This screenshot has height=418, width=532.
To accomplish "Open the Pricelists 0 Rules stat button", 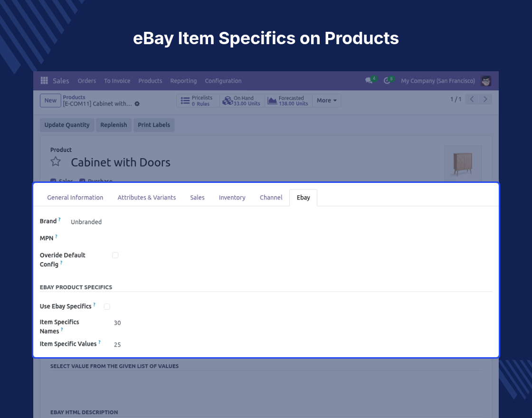I will 198,100.
